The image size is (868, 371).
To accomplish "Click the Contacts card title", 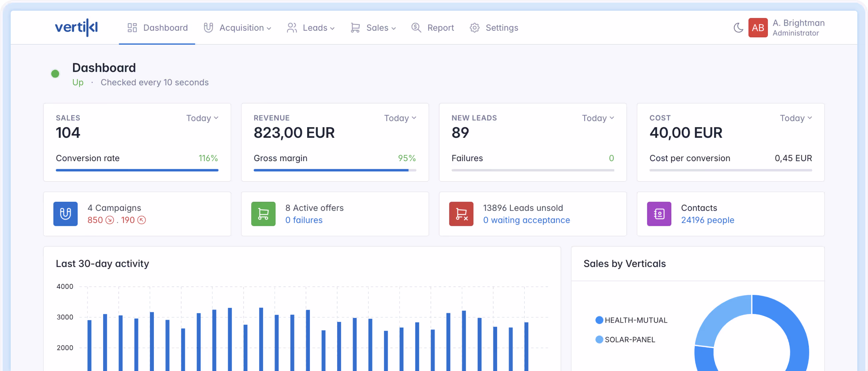I will click(699, 208).
